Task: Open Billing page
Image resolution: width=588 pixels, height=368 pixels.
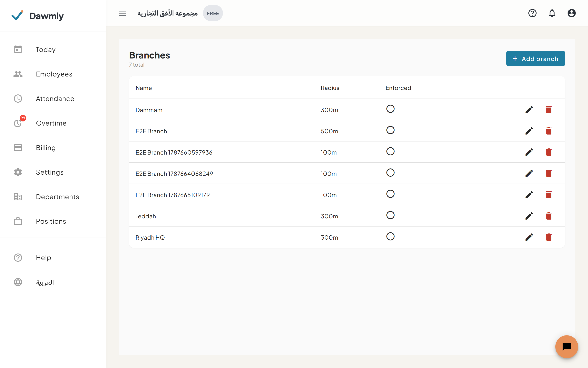Action: pos(53,147)
